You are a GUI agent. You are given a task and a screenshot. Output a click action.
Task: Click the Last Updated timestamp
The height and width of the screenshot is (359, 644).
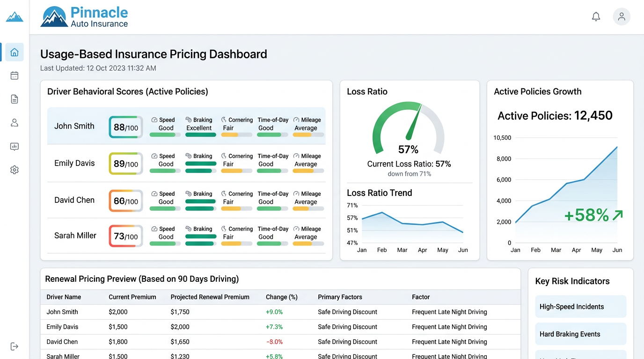tap(98, 68)
